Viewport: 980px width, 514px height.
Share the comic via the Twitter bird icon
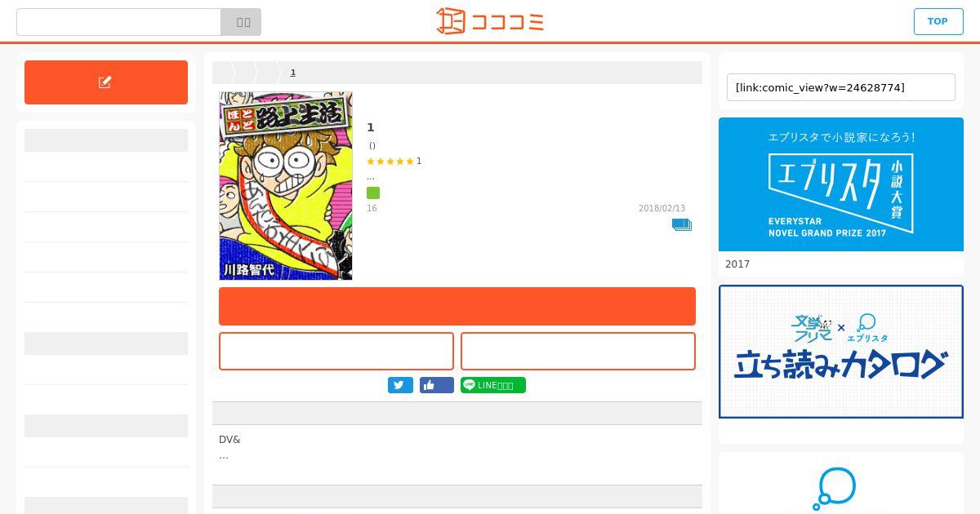point(400,385)
